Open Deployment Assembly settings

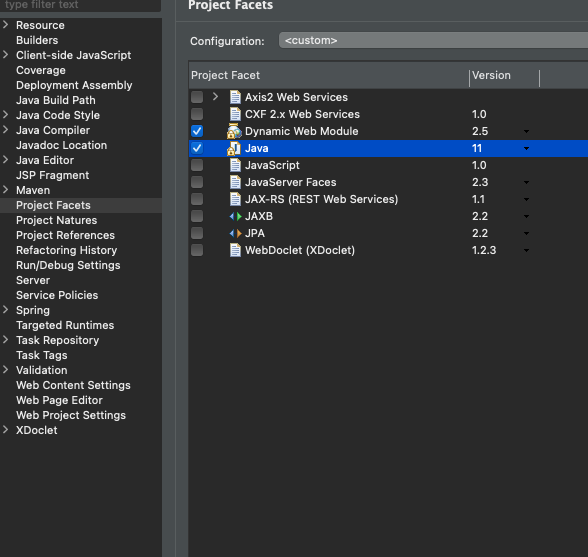click(74, 85)
